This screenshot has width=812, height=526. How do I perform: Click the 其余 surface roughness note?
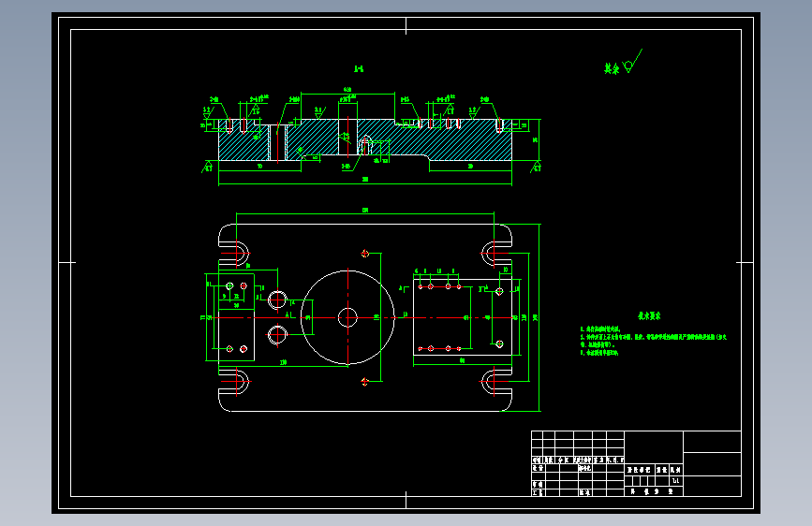(x=623, y=63)
